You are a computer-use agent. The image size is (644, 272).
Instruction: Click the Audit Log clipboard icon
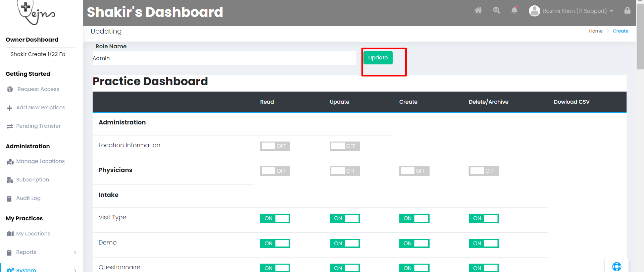click(x=9, y=199)
